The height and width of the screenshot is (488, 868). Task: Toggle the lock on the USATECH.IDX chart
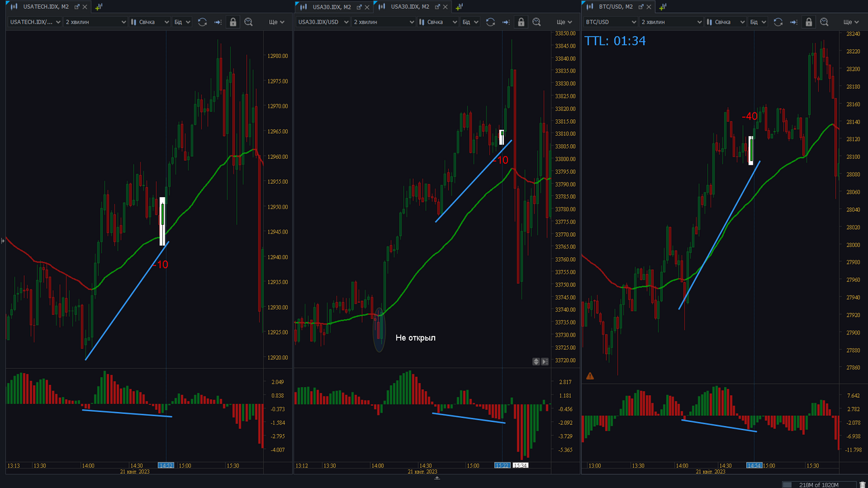click(233, 22)
